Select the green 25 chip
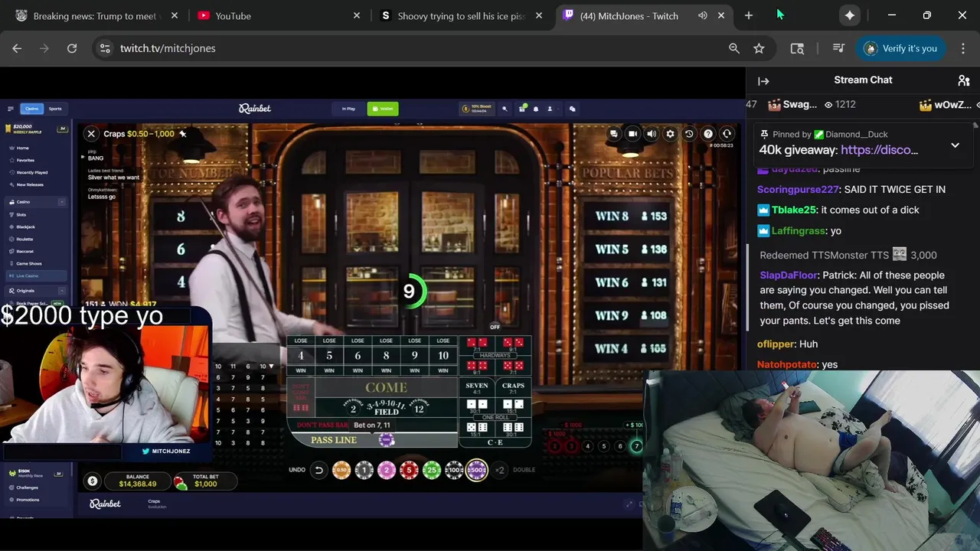This screenshot has height=551, width=980. pyautogui.click(x=432, y=470)
